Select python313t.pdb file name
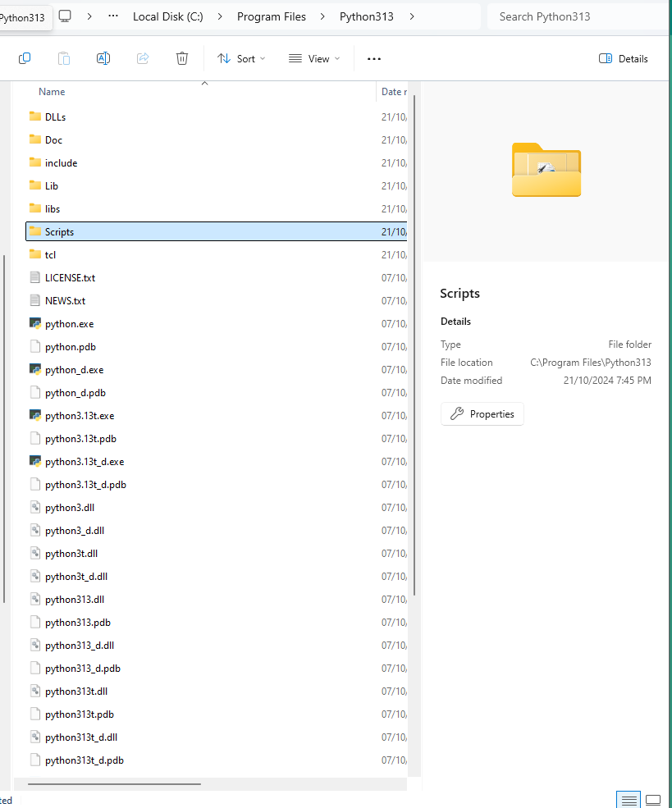The image size is (672, 808). [x=80, y=714]
